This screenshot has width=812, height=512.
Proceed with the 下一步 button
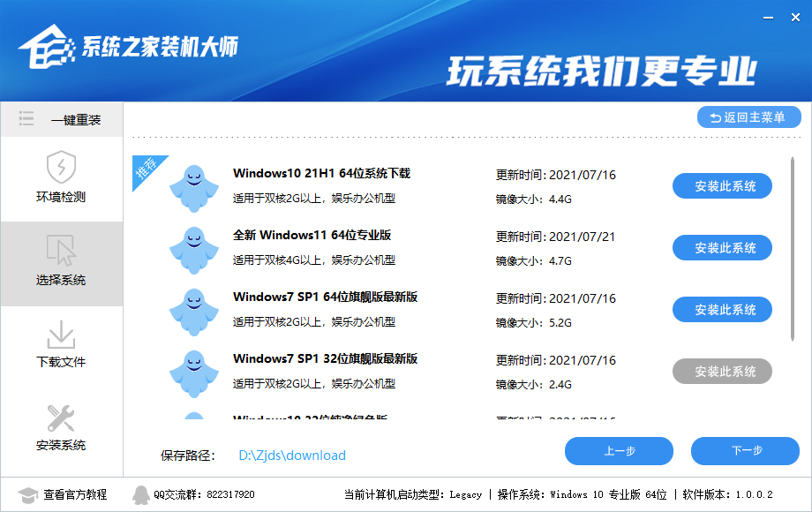(745, 451)
